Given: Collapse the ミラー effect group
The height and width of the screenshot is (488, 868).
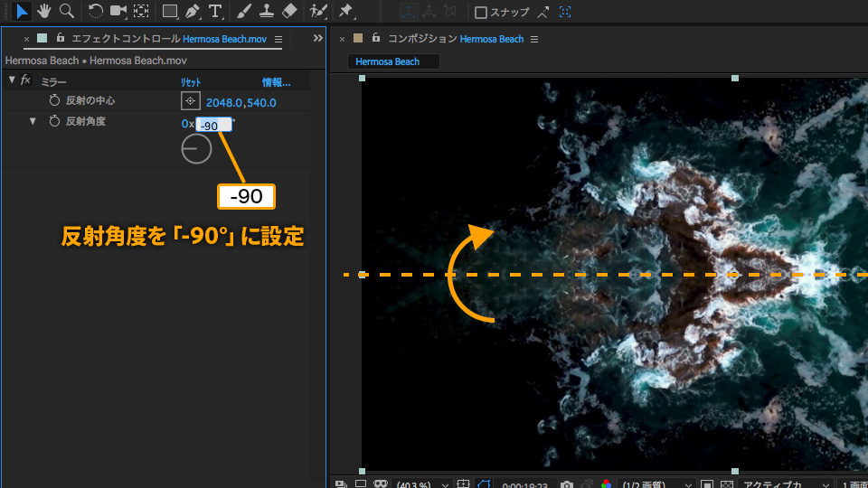Looking at the screenshot, I should [x=12, y=80].
